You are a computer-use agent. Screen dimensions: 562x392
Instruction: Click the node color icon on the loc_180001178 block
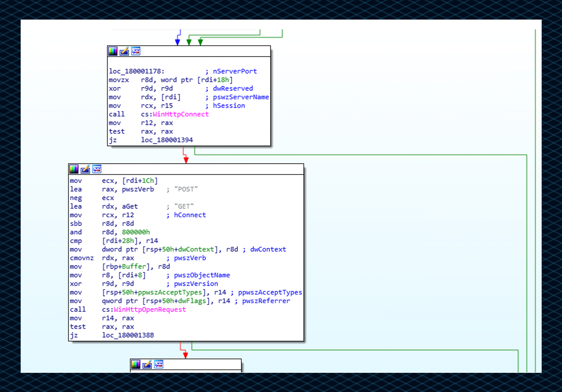(113, 51)
